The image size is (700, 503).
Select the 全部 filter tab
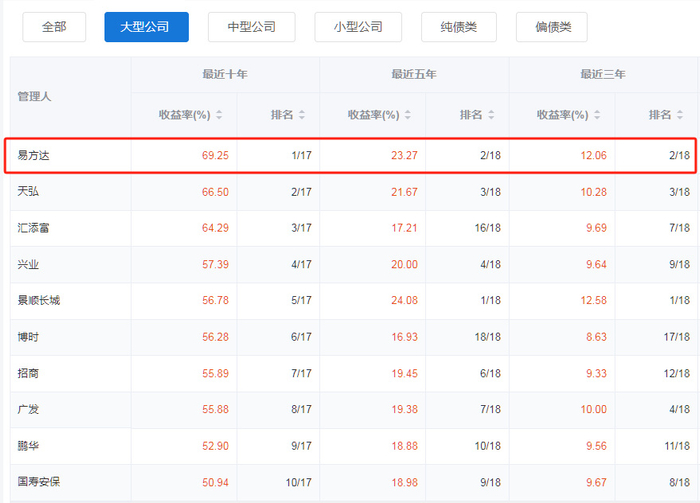(54, 27)
